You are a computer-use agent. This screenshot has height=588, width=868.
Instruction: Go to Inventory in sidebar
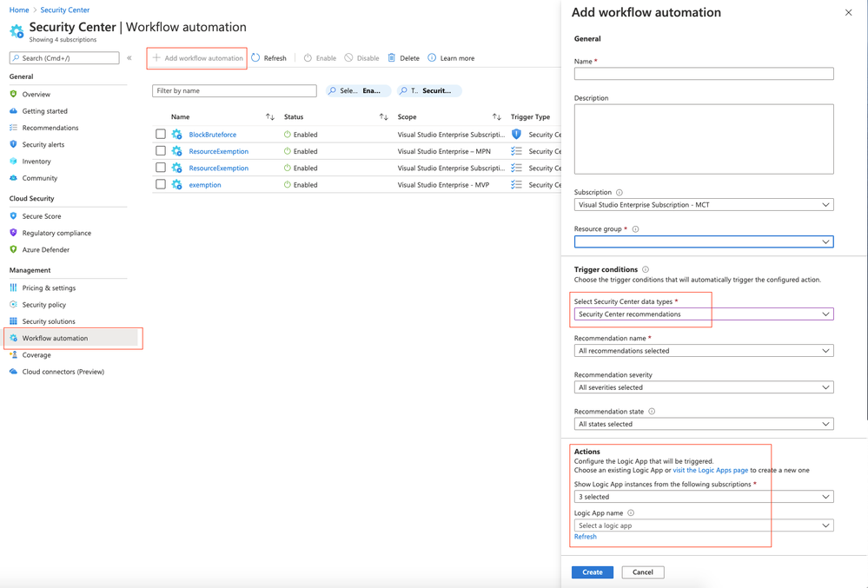[x=36, y=161]
